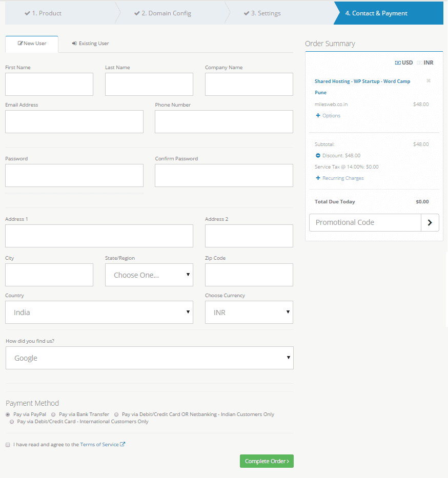Image resolution: width=448 pixels, height=478 pixels.
Task: Select Pay via Bank Transfer option
Action: tap(53, 414)
